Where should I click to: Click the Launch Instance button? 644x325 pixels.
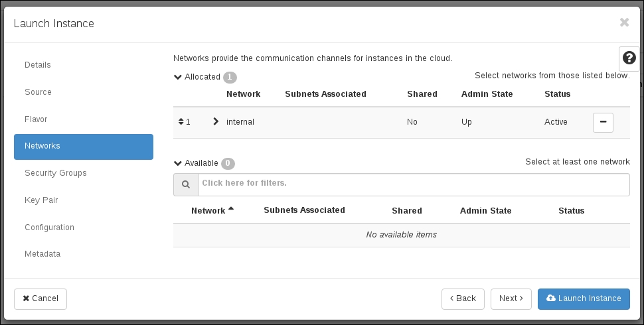[x=584, y=298]
